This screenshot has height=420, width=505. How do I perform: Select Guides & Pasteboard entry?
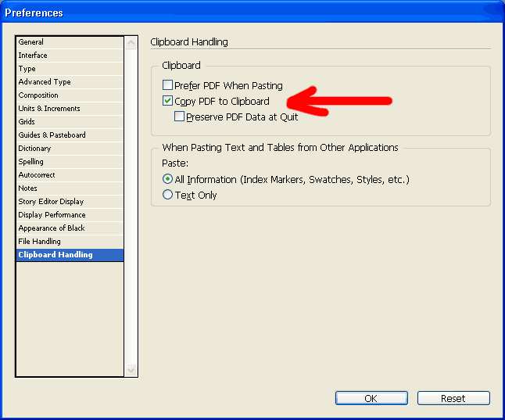pyautogui.click(x=70, y=135)
